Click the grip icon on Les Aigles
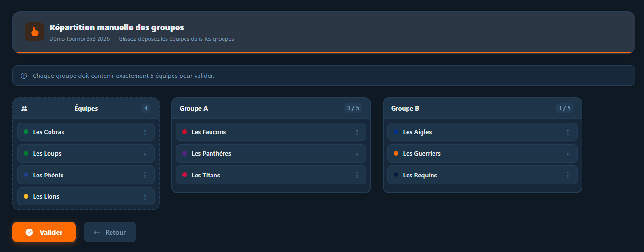The height and width of the screenshot is (252, 644). [568, 132]
